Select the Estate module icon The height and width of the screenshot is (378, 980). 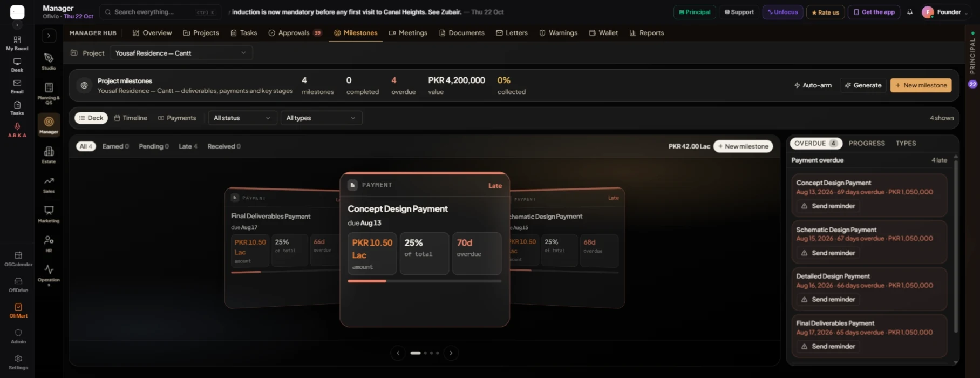49,154
